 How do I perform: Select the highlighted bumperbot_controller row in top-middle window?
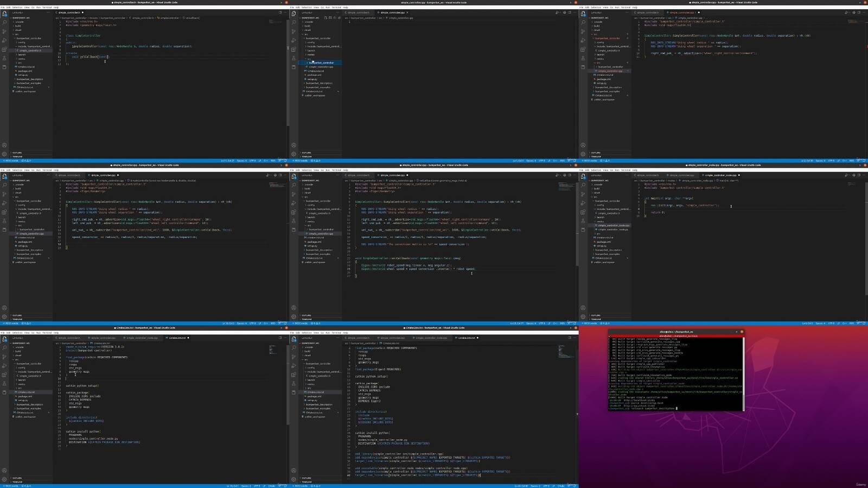[320, 62]
